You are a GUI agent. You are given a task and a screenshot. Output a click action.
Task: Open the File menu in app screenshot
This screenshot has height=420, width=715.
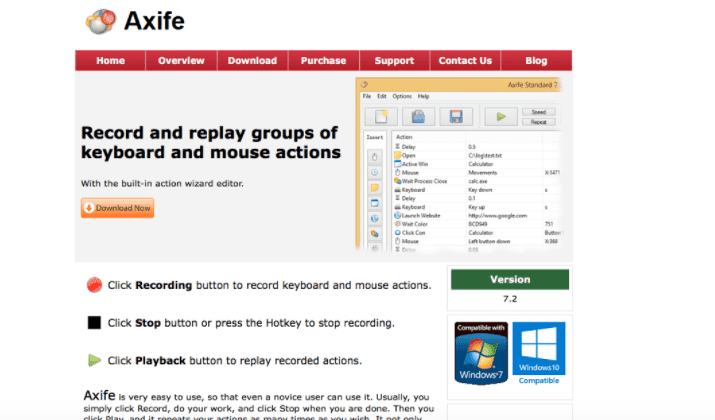tap(367, 96)
